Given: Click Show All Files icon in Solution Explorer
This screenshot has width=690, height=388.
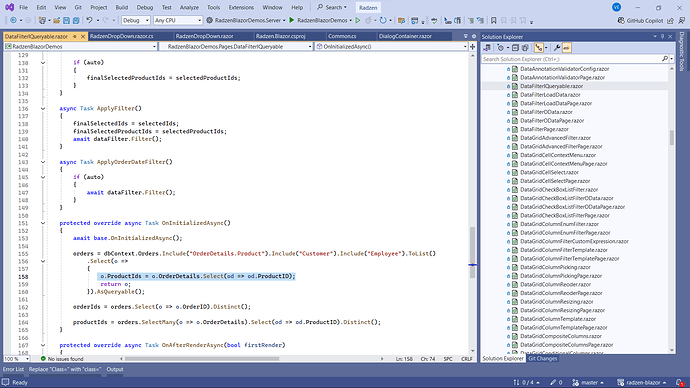Looking at the screenshot, I should click(x=525, y=48).
